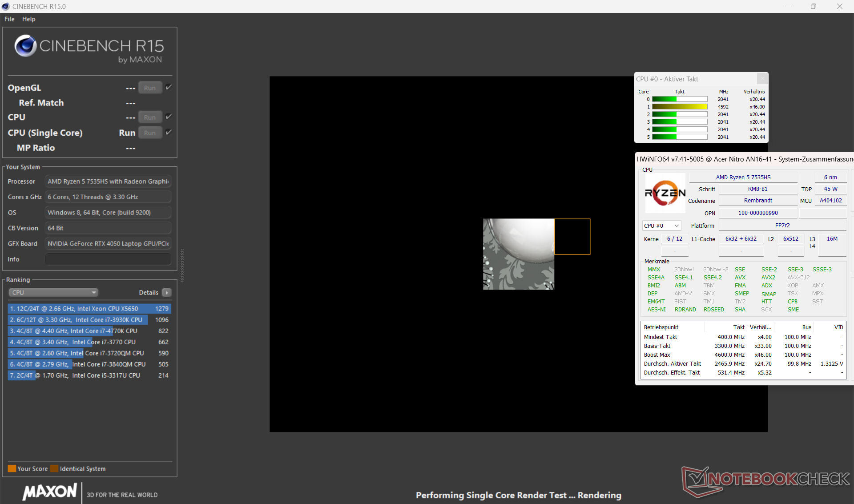Viewport: 854px width, 504px height.
Task: Click the MAXON logo at the bottom
Action: [x=50, y=492]
